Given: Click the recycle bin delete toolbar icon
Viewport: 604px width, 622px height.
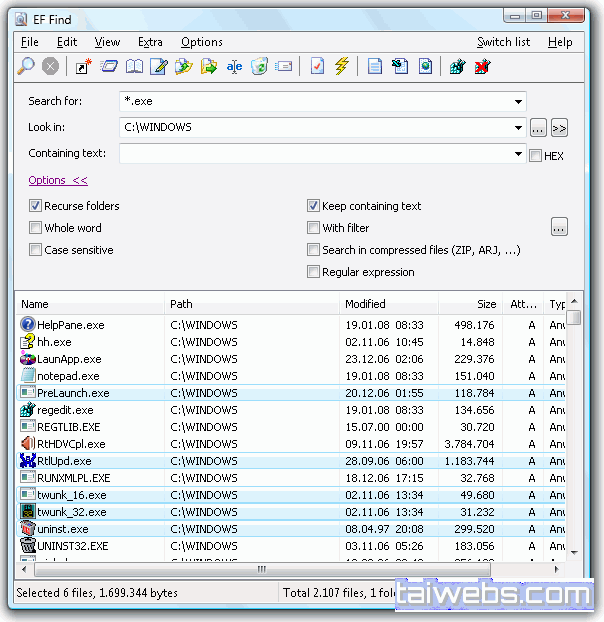Looking at the screenshot, I should point(259,67).
